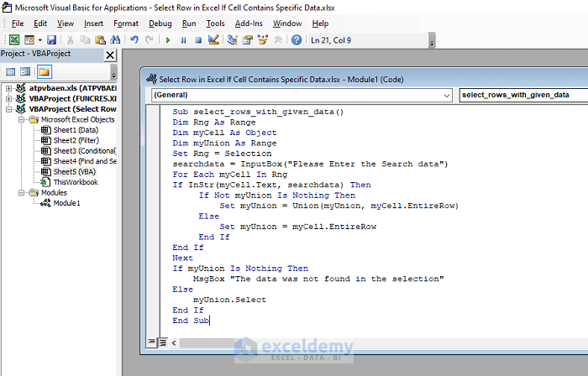This screenshot has height=376, width=588.
Task: Open the Add-Ins menu
Action: (x=249, y=23)
